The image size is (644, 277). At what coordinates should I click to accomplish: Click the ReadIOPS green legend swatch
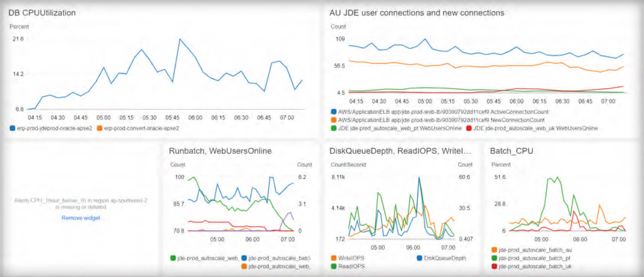pyautogui.click(x=334, y=266)
